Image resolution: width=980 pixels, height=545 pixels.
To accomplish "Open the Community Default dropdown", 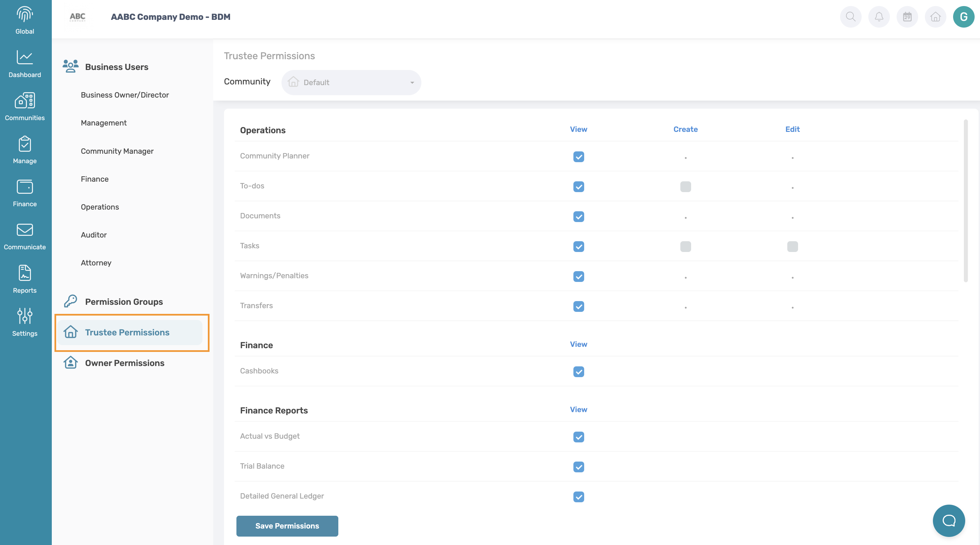I will click(x=351, y=82).
